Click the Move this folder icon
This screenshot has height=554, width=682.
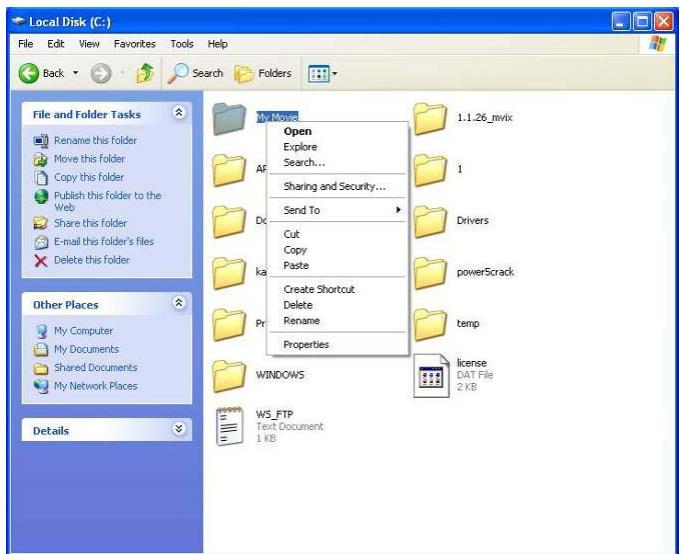41,159
